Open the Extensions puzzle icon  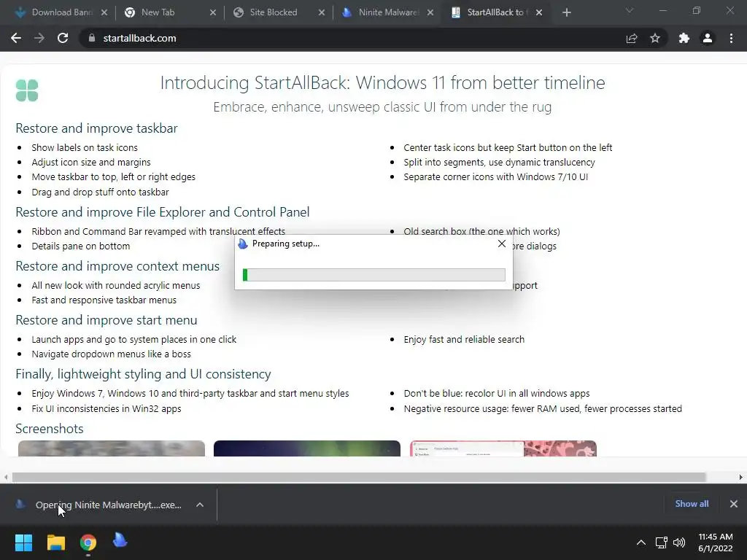(684, 38)
